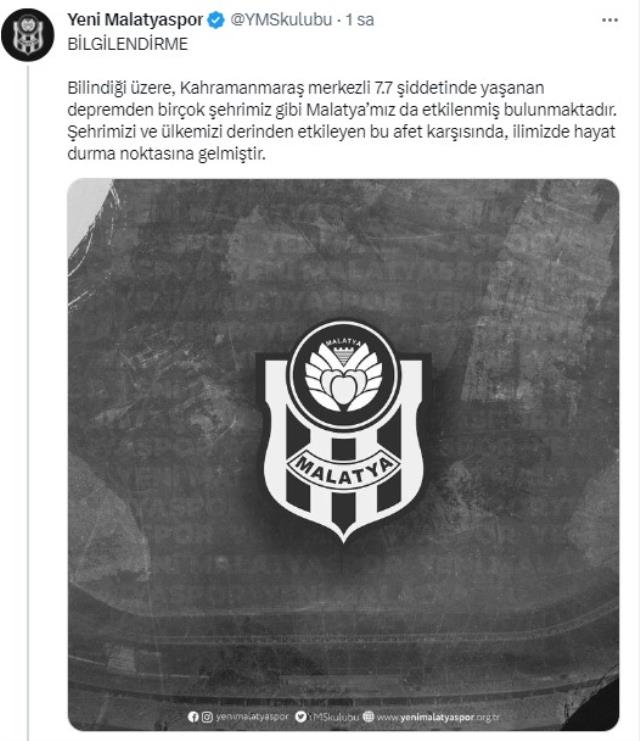Open the Yeni Malatyaspor display name
This screenshot has height=741, width=640.
135,20
